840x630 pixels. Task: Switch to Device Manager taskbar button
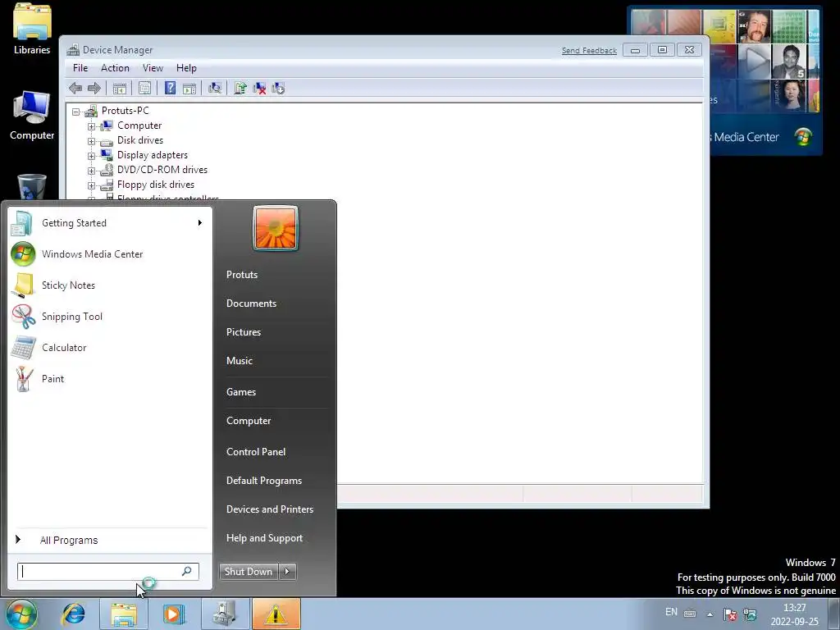(225, 614)
